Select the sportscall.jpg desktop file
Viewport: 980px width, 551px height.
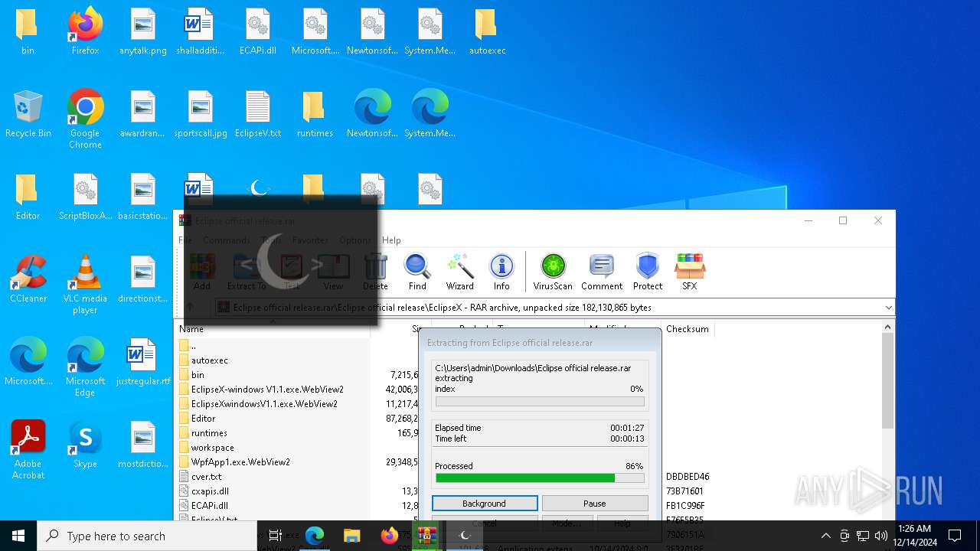point(201,114)
